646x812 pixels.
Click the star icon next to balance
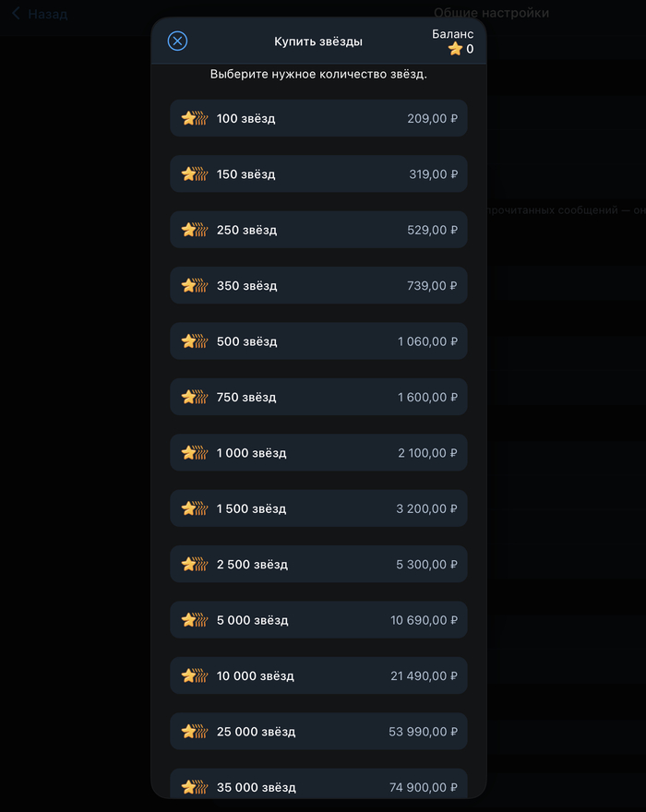tap(455, 49)
